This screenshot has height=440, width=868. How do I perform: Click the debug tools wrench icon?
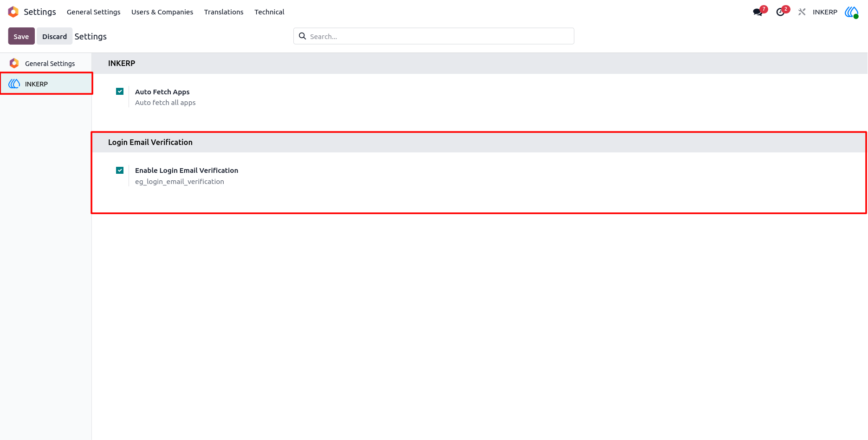tap(802, 12)
